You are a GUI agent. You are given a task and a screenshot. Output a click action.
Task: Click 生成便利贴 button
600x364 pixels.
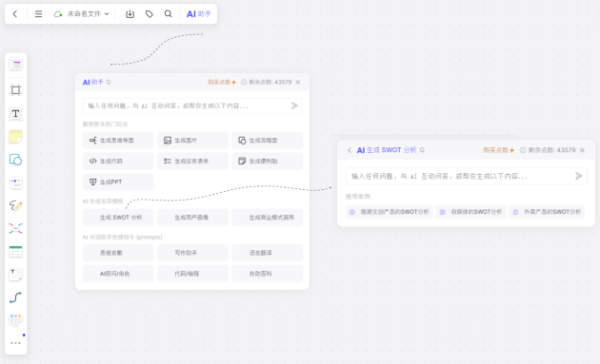267,161
